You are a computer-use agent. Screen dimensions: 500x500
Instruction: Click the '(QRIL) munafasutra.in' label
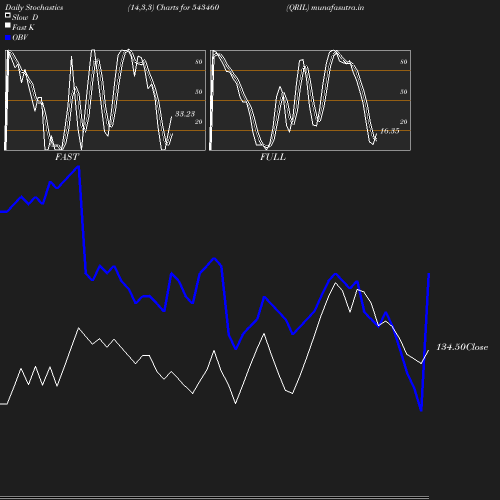(325, 8)
